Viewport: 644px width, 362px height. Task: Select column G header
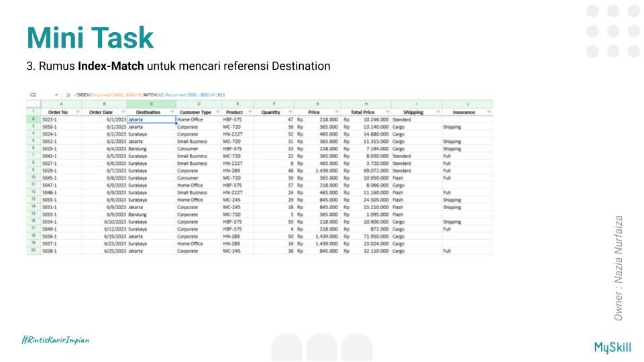317,104
